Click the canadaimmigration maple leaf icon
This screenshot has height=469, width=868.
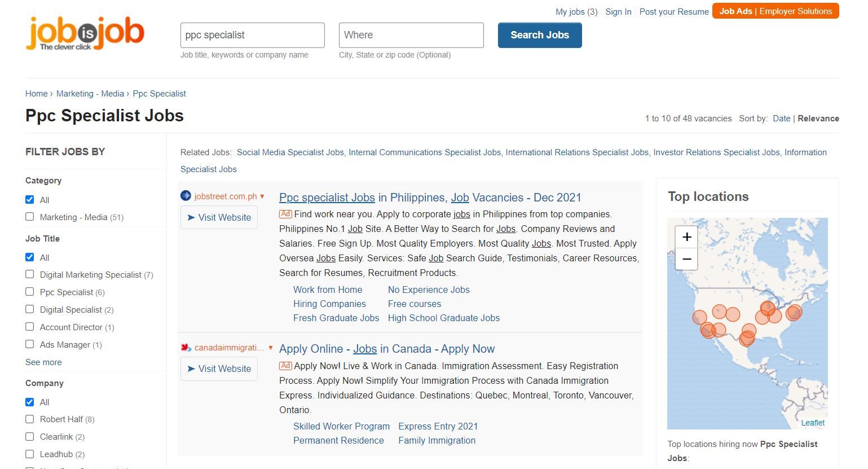(x=186, y=347)
